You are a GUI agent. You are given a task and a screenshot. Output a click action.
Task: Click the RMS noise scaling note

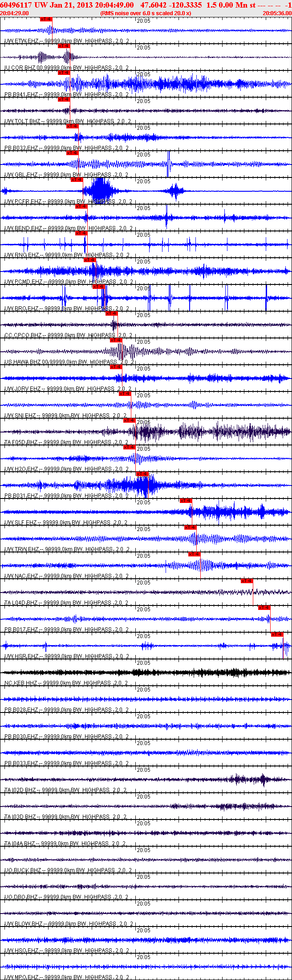[x=146, y=13]
